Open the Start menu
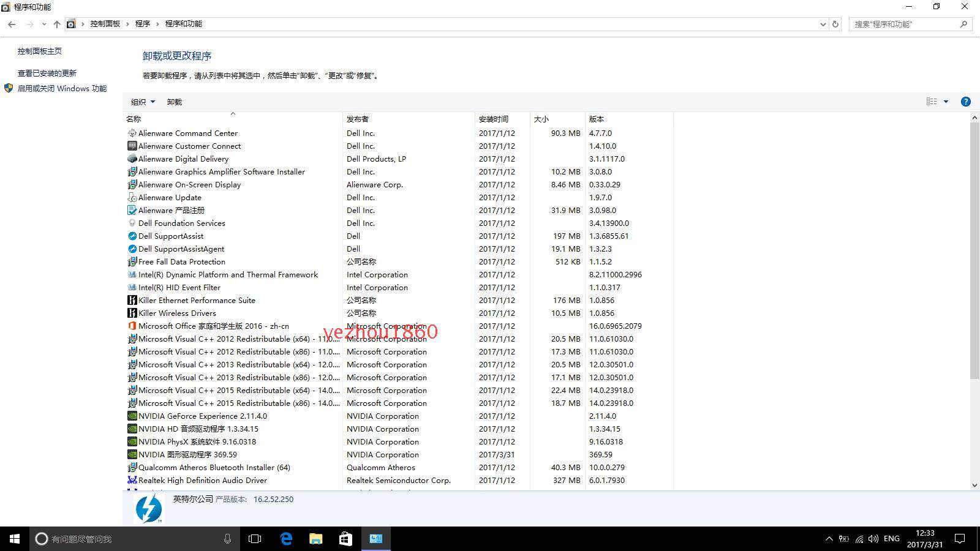Image resolution: width=980 pixels, height=551 pixels. pos(15,539)
